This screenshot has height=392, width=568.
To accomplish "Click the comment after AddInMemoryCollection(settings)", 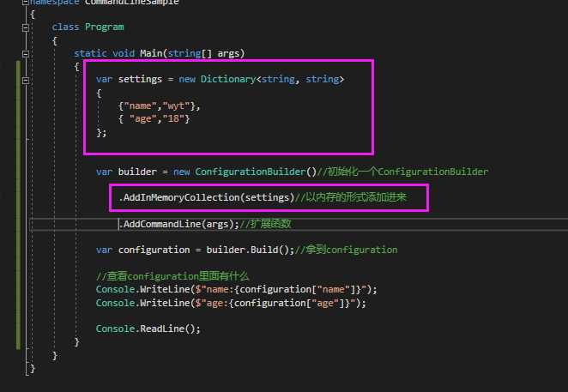I will (x=351, y=198).
